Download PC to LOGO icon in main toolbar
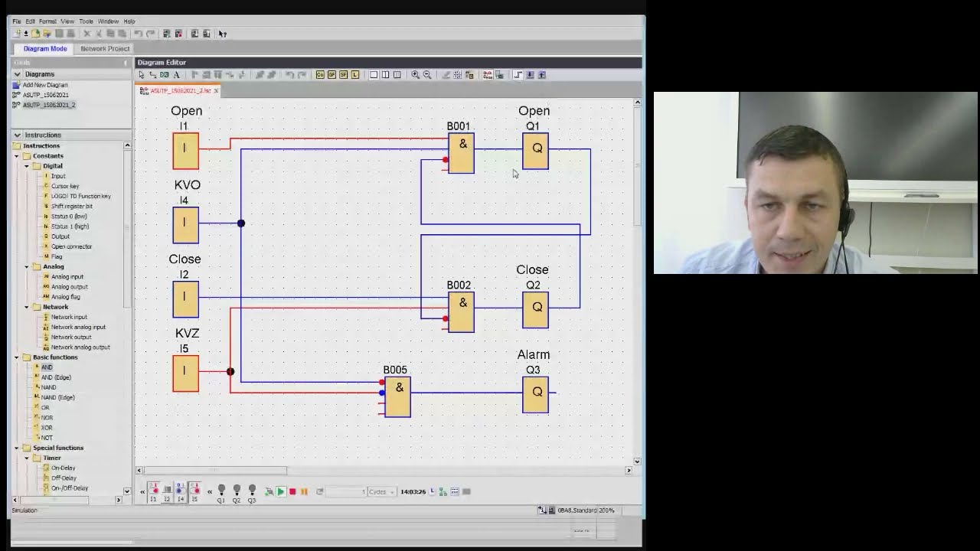Screen dimensions: 980x551 (195, 34)
